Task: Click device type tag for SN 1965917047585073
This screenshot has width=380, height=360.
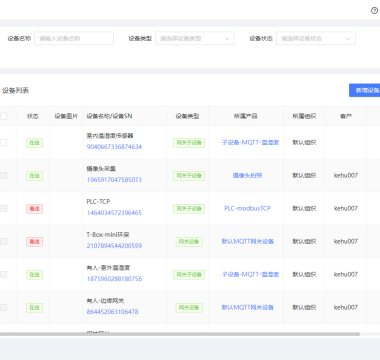Action: click(189, 176)
